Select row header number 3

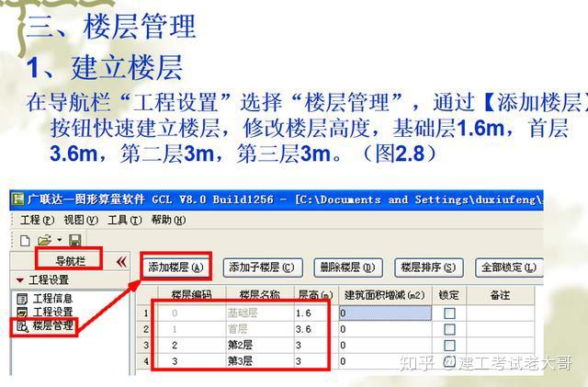(146, 345)
